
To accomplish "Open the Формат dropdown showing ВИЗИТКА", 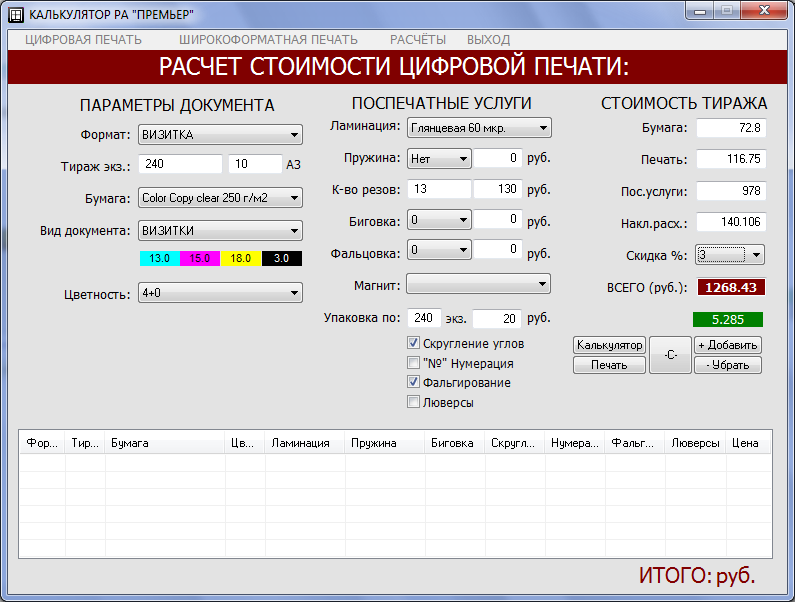I will click(220, 135).
